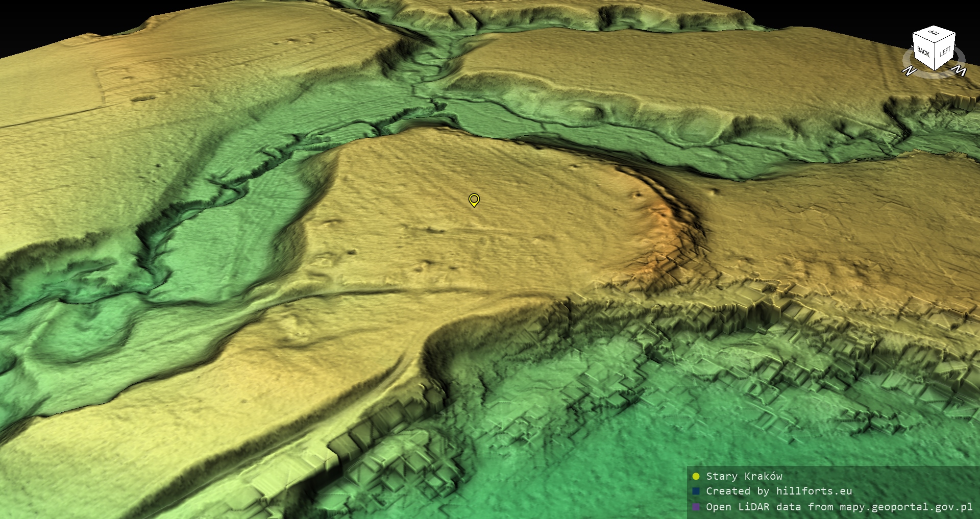This screenshot has height=519, width=980.
Task: Click the N compass letter below the cube
Action: (909, 71)
